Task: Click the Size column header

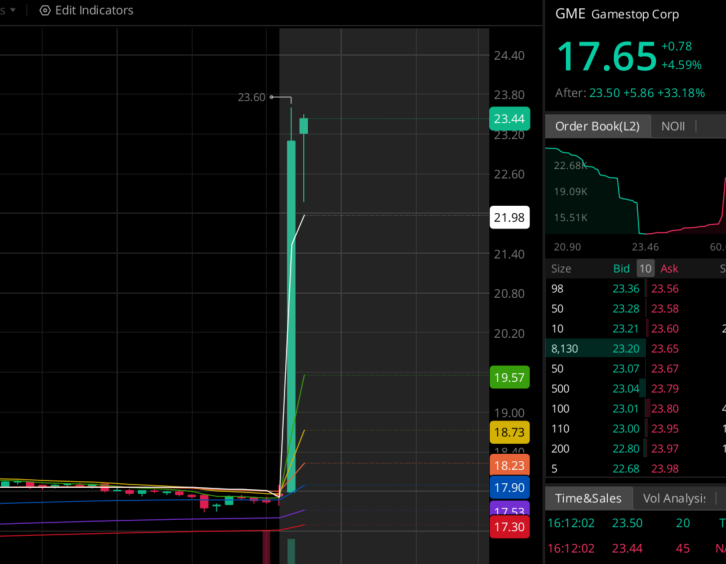Action: 561,269
